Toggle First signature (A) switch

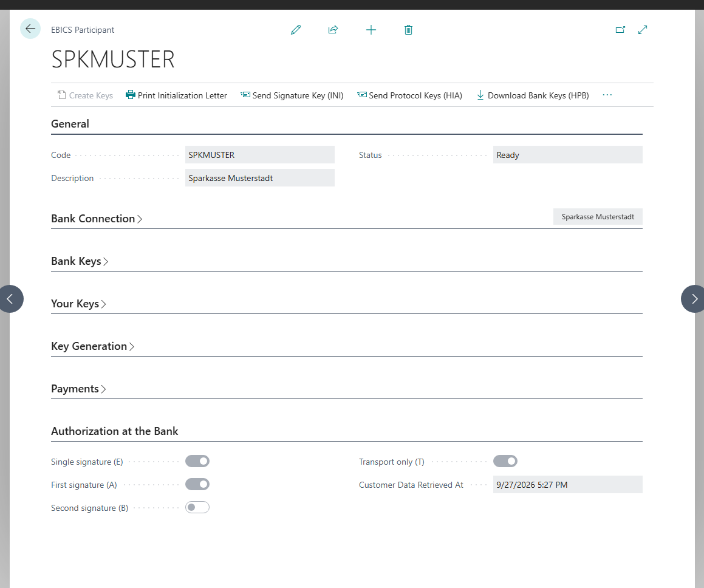coord(197,484)
